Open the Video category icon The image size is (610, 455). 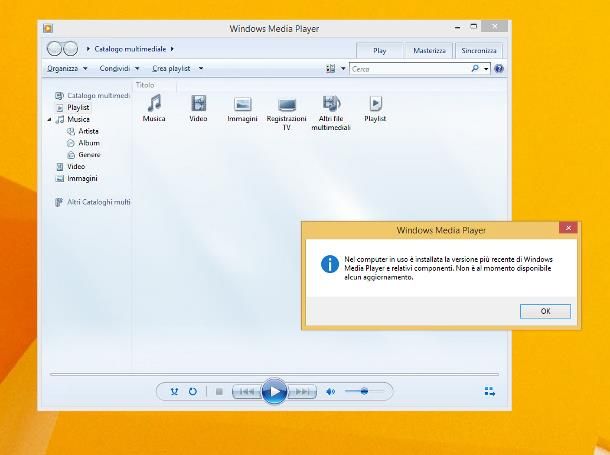pos(198,108)
